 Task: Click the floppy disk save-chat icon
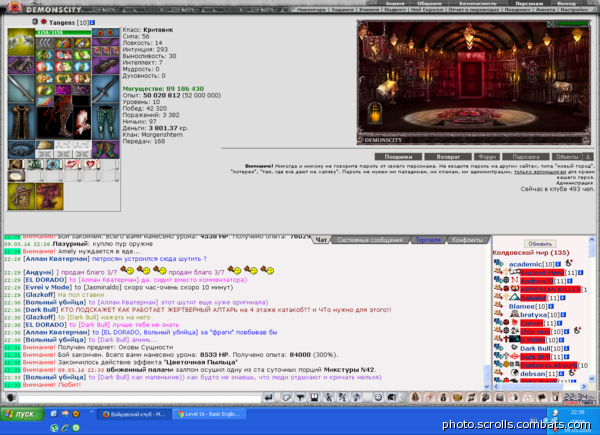(x=314, y=398)
